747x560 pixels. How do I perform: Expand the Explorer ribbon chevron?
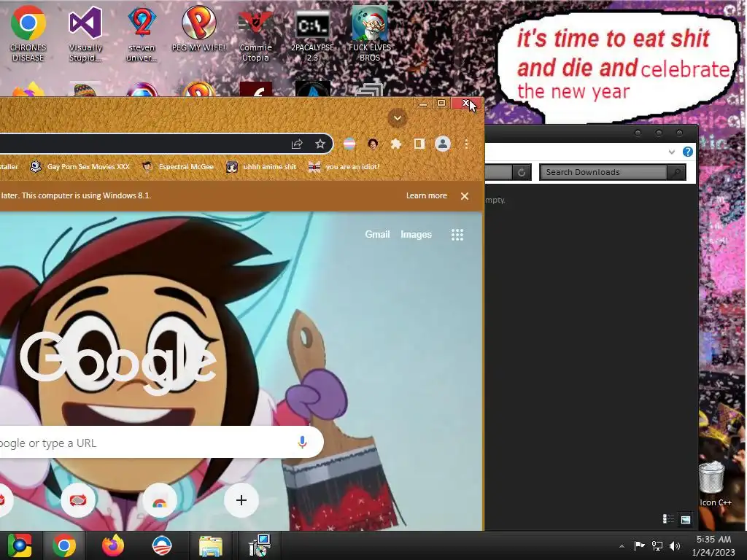pyautogui.click(x=672, y=152)
